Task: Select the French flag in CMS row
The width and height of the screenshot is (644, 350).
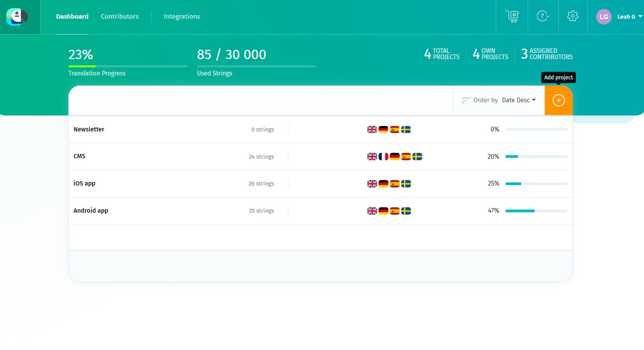Action: tap(383, 156)
